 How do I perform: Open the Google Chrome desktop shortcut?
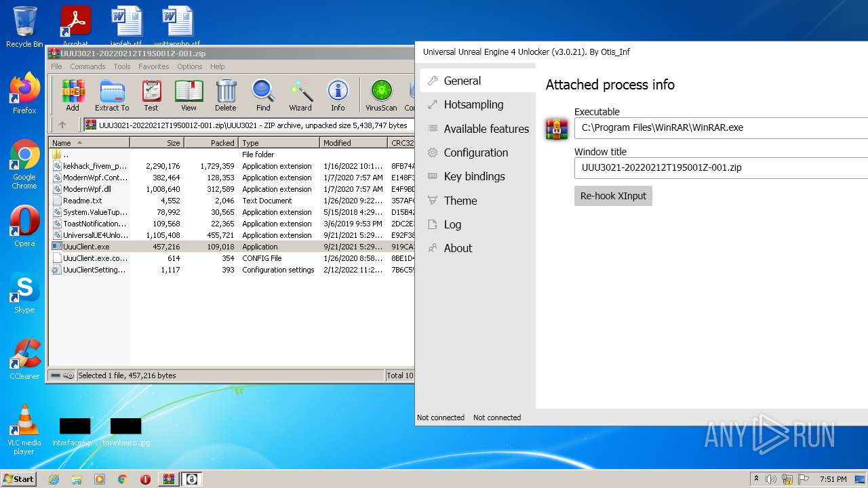coord(24,164)
